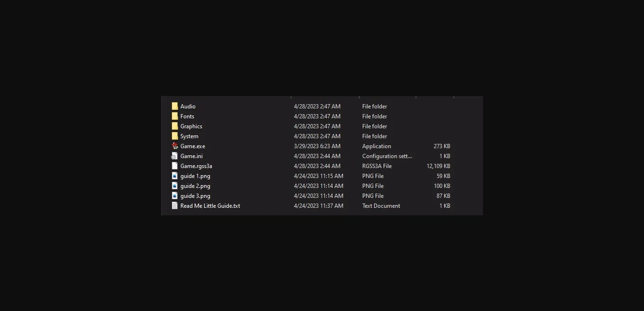Click the 3/29/2023 6:23 AM date entry
This screenshot has height=311, width=644.
pos(317,146)
